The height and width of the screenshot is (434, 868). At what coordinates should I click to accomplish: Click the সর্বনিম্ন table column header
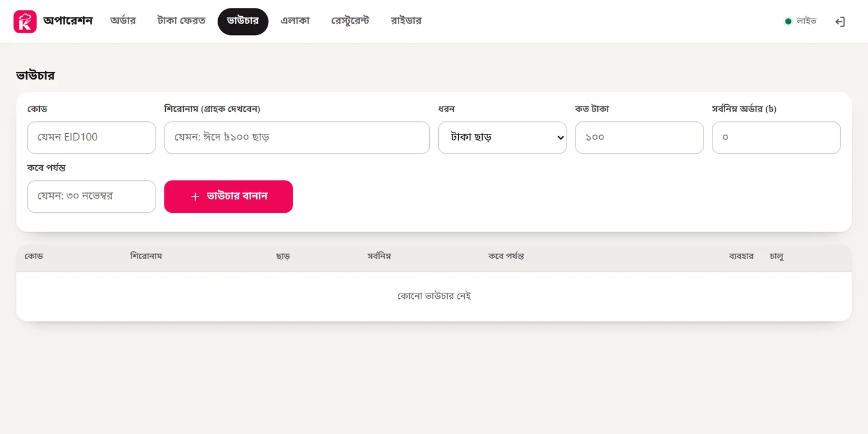coord(379,256)
